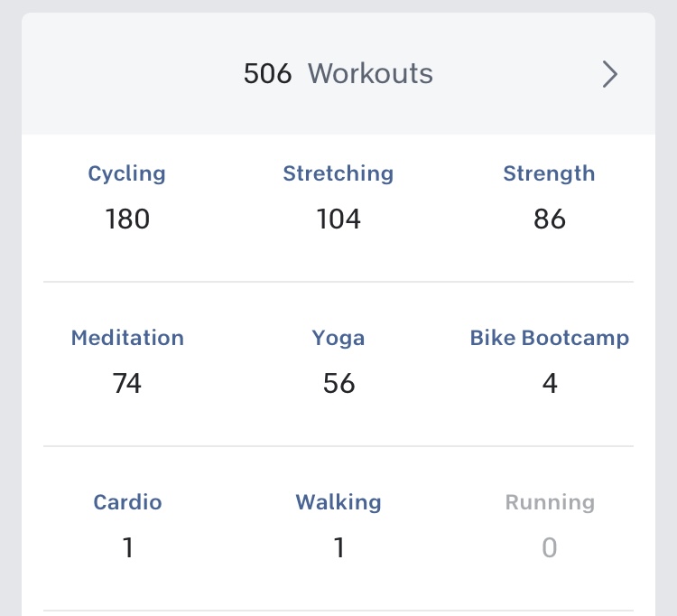Tap the 4 bike bootcamp count
This screenshot has width=677, height=616.
coord(549,384)
